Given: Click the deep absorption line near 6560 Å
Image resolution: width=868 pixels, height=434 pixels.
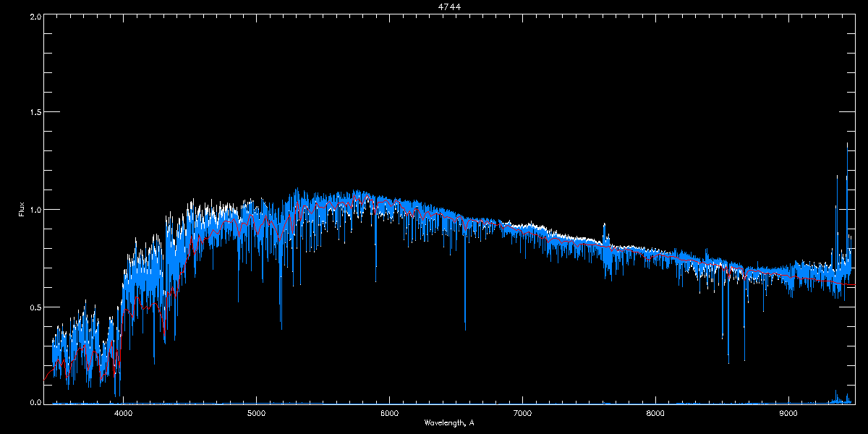Looking at the screenshot, I should tap(465, 282).
